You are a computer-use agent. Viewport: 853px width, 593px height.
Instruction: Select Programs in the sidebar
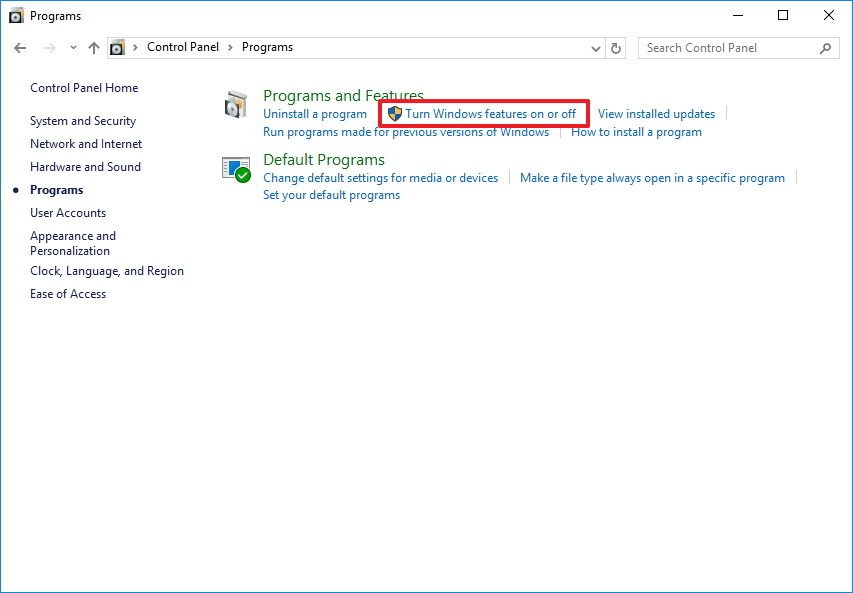[x=57, y=190]
